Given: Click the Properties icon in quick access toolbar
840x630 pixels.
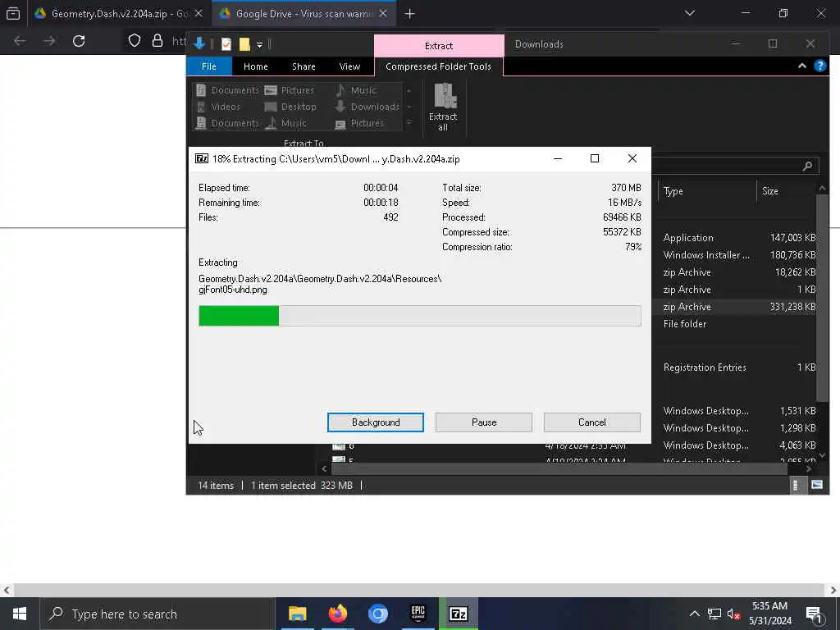Looking at the screenshot, I should (226, 44).
